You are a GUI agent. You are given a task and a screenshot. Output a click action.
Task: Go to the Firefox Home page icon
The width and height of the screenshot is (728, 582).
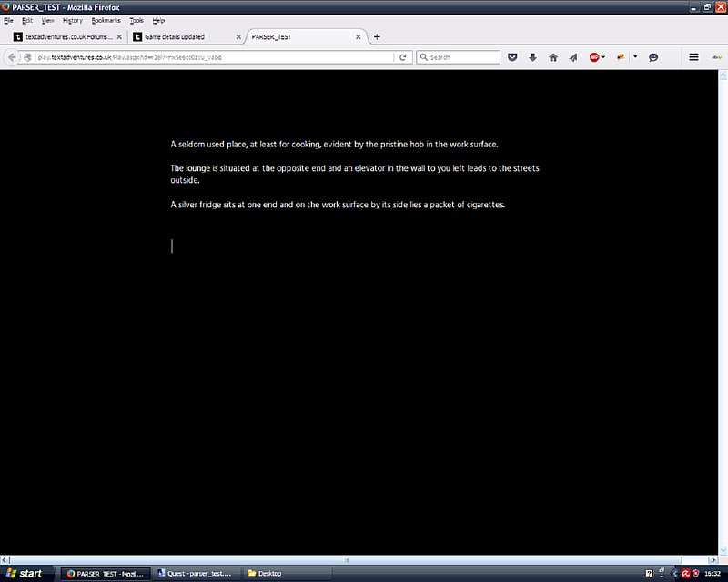552,57
